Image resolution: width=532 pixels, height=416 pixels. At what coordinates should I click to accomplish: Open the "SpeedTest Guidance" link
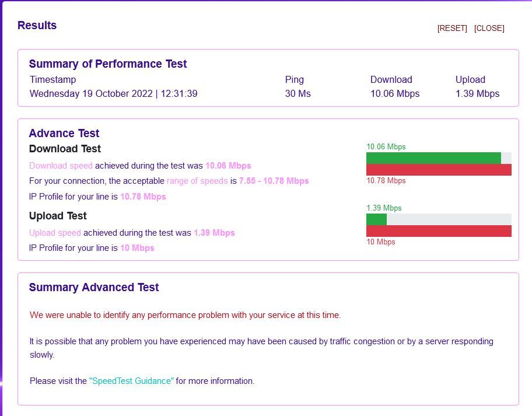[x=131, y=381]
